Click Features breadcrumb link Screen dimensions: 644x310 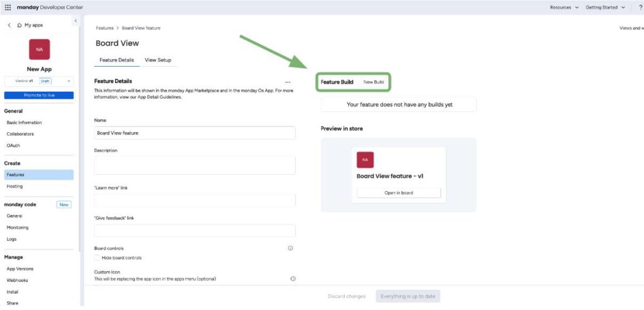tap(105, 28)
